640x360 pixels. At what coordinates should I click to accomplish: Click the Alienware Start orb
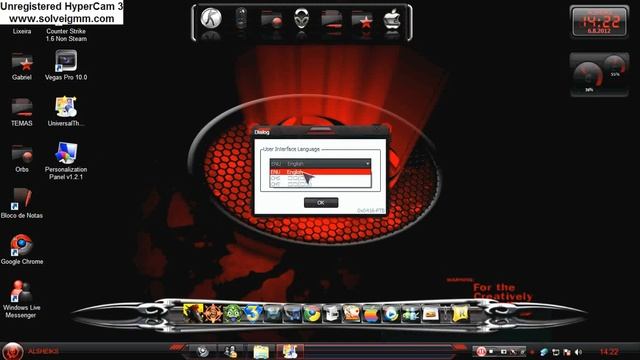tap(12, 351)
